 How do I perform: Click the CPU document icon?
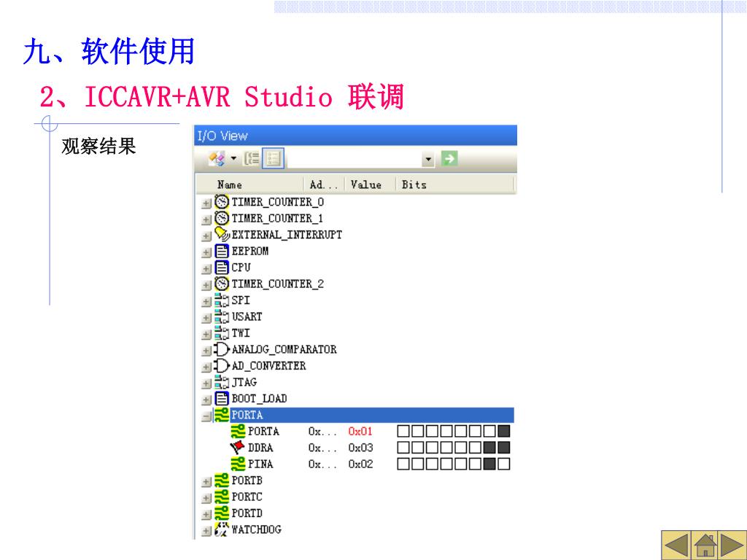coord(222,267)
